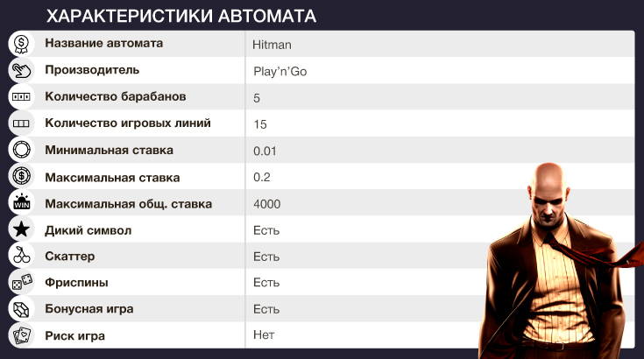The height and width of the screenshot is (359, 644).
Task: Click the dice icon beside Фриспины
Action: point(20,283)
